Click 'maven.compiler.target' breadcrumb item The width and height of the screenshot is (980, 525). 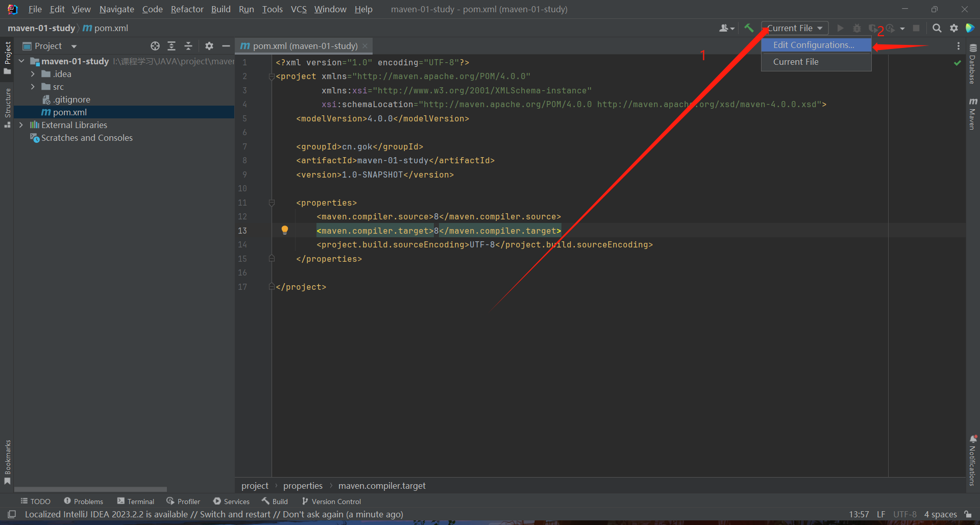point(382,486)
